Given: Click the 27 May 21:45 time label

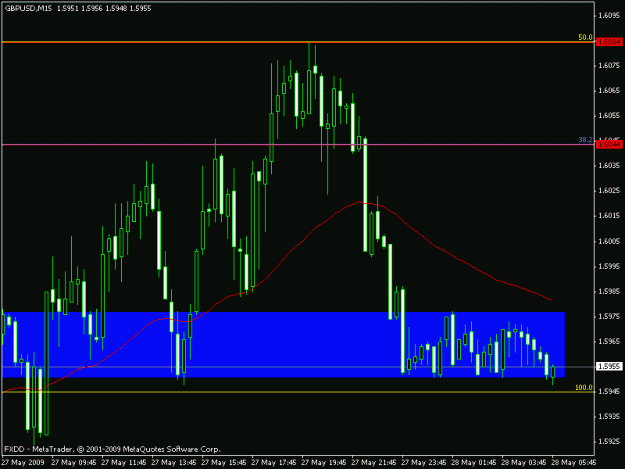Looking at the screenshot, I should (374, 462).
